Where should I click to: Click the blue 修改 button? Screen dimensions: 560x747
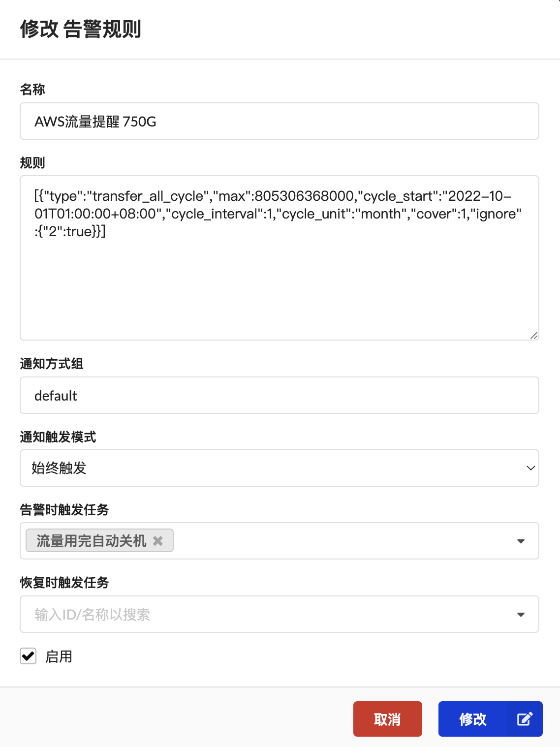[x=491, y=719]
